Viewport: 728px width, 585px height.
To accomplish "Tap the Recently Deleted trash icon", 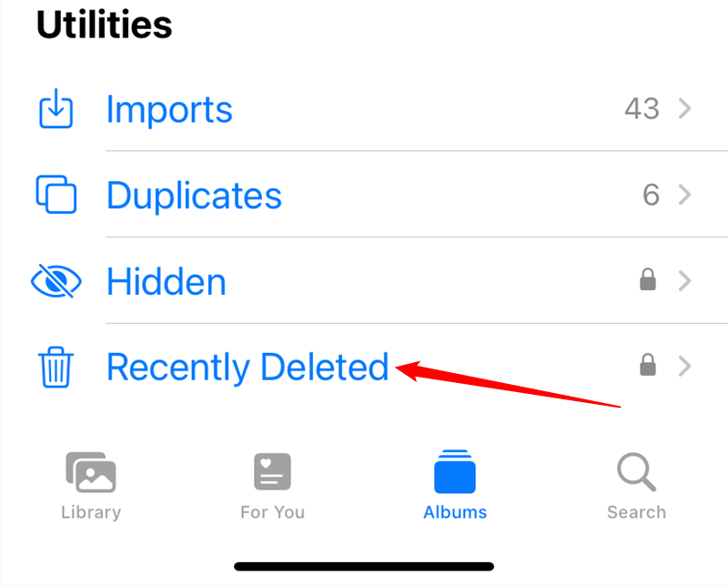I will click(56, 367).
